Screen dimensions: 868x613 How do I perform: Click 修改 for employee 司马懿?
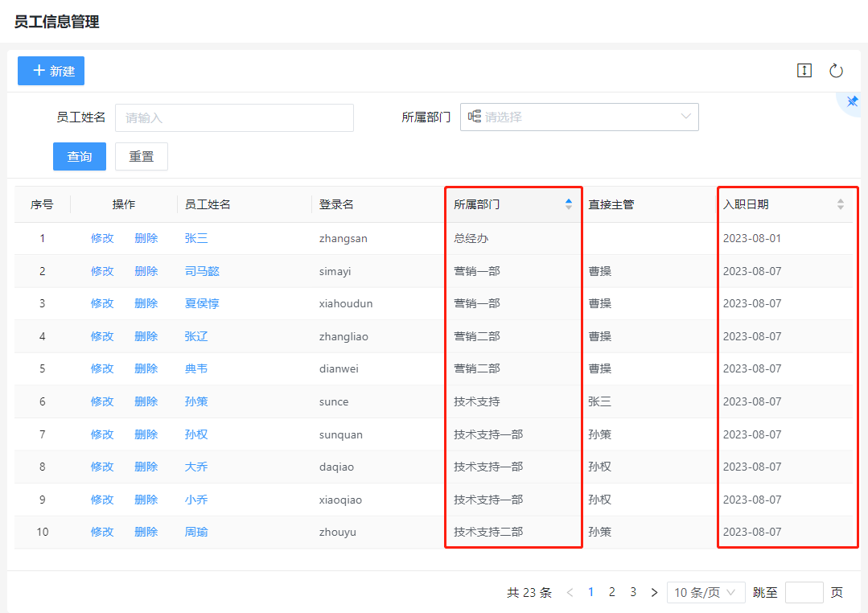102,271
